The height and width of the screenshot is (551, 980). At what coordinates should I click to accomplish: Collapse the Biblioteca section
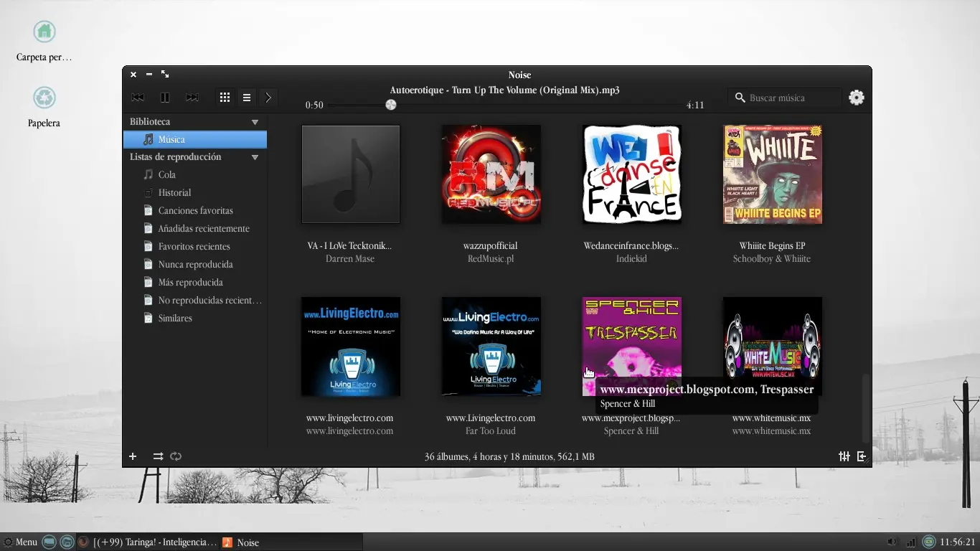255,122
